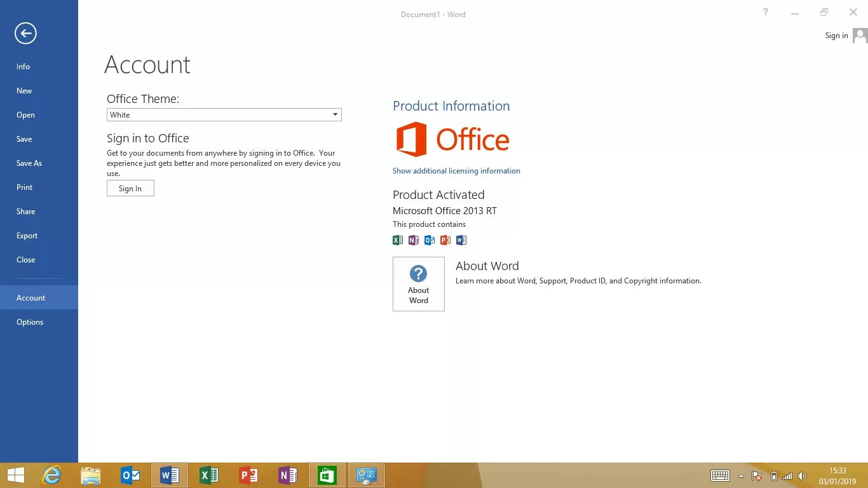Open Word Options
The height and width of the screenshot is (488, 868).
[x=39, y=322]
